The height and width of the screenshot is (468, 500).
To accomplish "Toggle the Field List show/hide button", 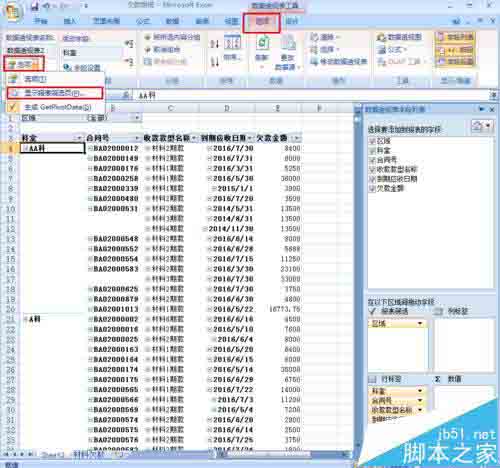I will [x=455, y=37].
